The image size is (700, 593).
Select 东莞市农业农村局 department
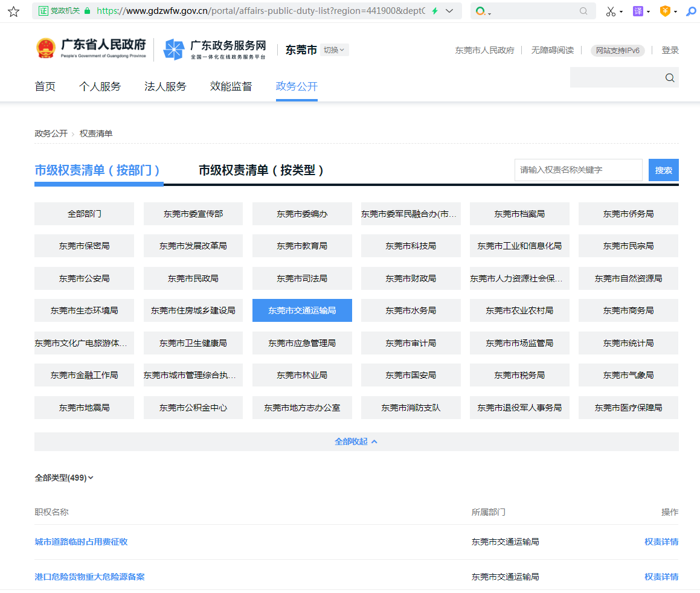point(519,310)
